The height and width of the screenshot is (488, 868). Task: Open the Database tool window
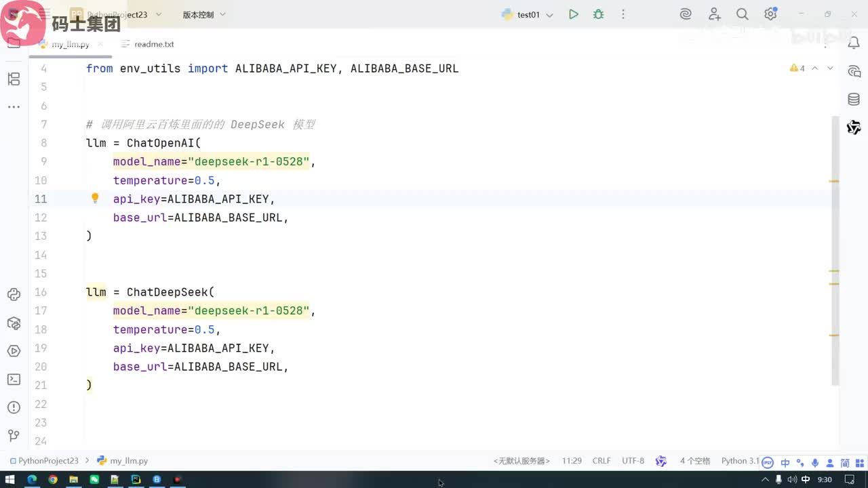click(854, 100)
